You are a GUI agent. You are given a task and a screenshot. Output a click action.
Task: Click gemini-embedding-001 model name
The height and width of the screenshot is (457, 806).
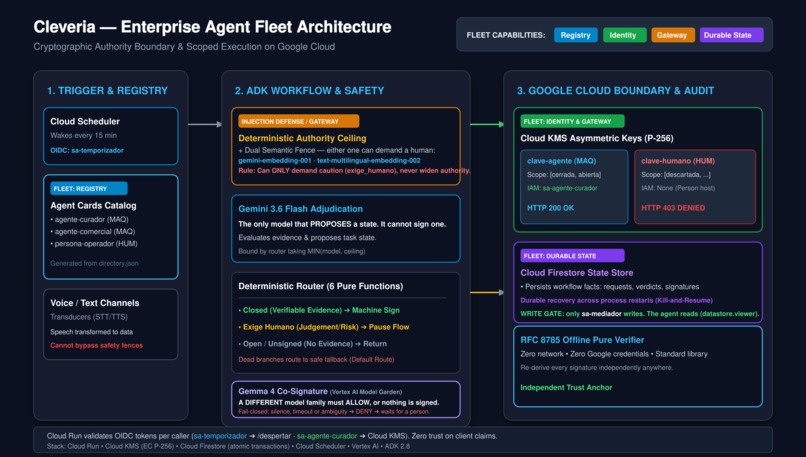pyautogui.click(x=274, y=160)
